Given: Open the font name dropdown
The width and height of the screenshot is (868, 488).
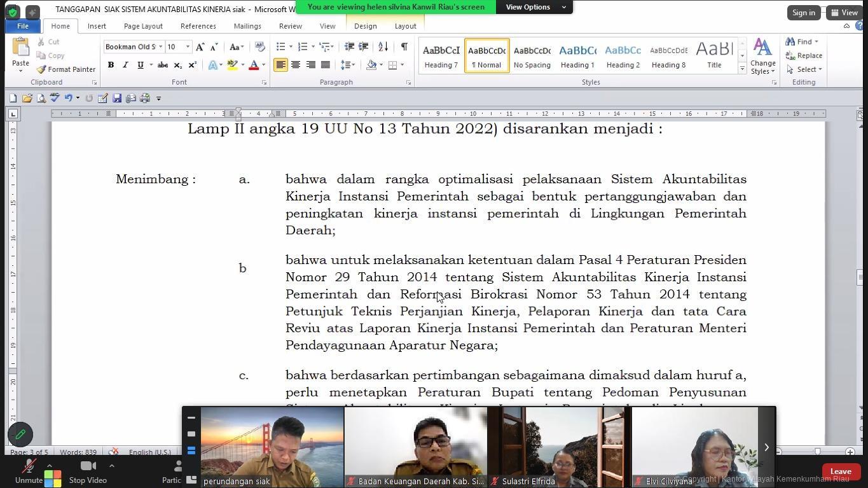Looking at the screenshot, I should [x=161, y=46].
